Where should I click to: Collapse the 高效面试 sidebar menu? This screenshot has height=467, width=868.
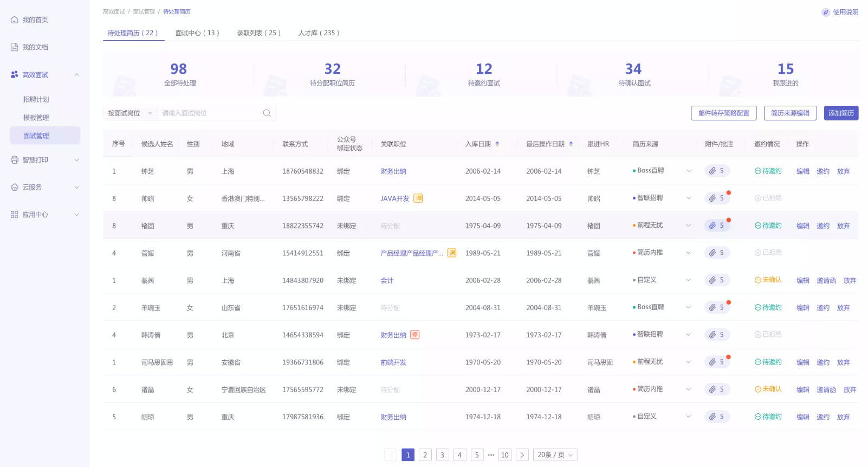tap(76, 75)
